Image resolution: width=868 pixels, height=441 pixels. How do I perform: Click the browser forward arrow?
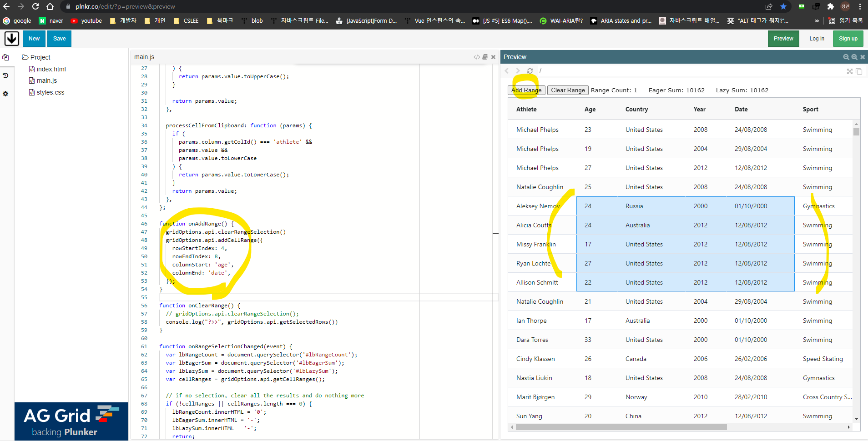21,6
